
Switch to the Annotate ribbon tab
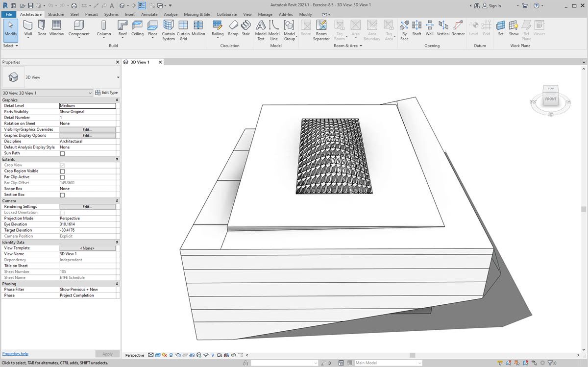coord(149,15)
